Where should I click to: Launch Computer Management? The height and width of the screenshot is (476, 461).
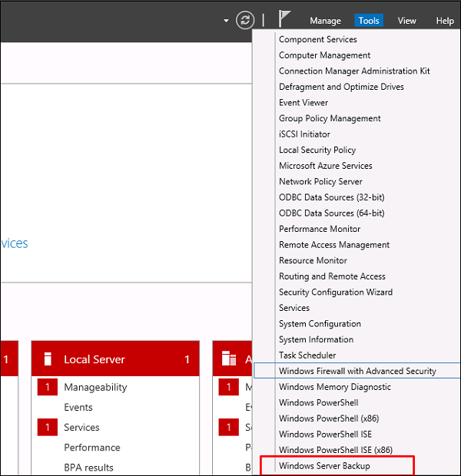[x=324, y=55]
